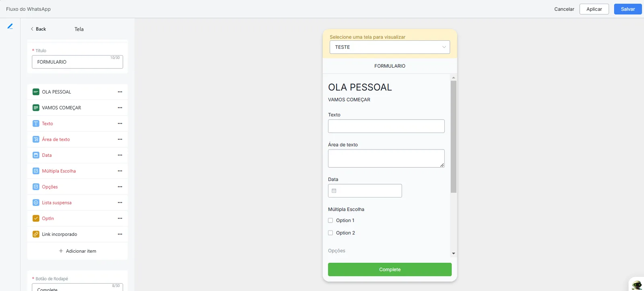The image size is (644, 291).
Task: Select the Área de texto list item
Action: (77, 139)
